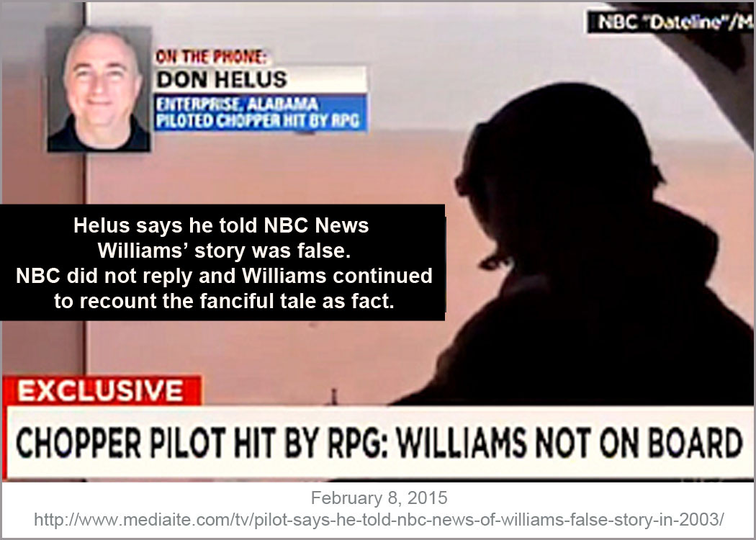Click the NBC "Dateline" source tag

[672, 22]
